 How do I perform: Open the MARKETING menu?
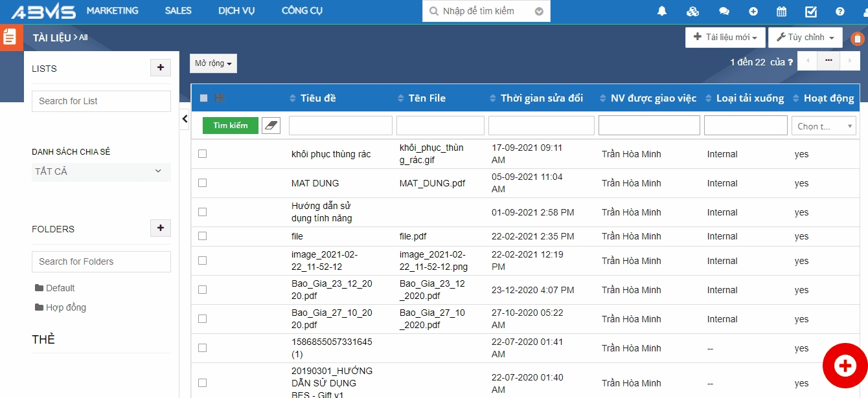point(112,11)
